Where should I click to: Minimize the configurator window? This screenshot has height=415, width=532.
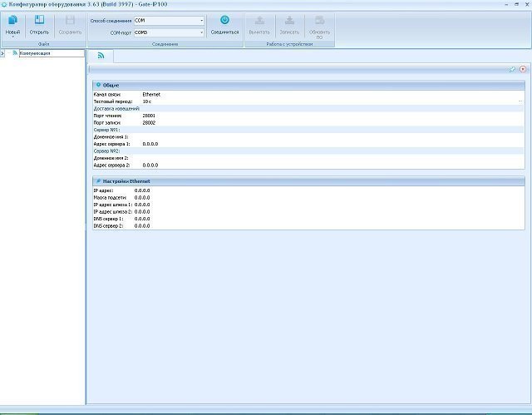coord(506,4)
